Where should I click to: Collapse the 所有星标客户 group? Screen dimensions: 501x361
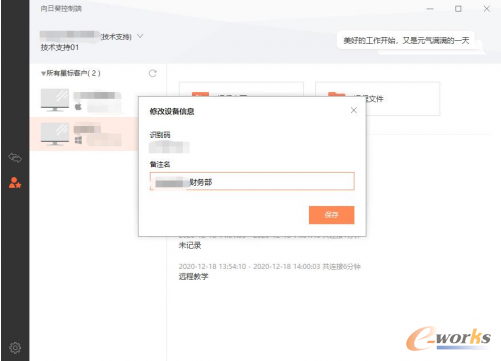tap(43, 73)
